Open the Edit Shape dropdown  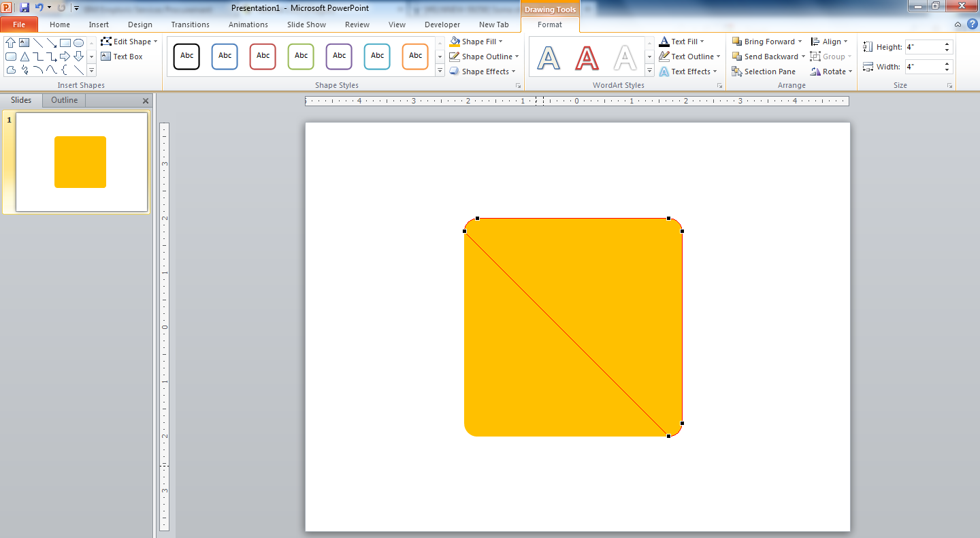point(129,42)
